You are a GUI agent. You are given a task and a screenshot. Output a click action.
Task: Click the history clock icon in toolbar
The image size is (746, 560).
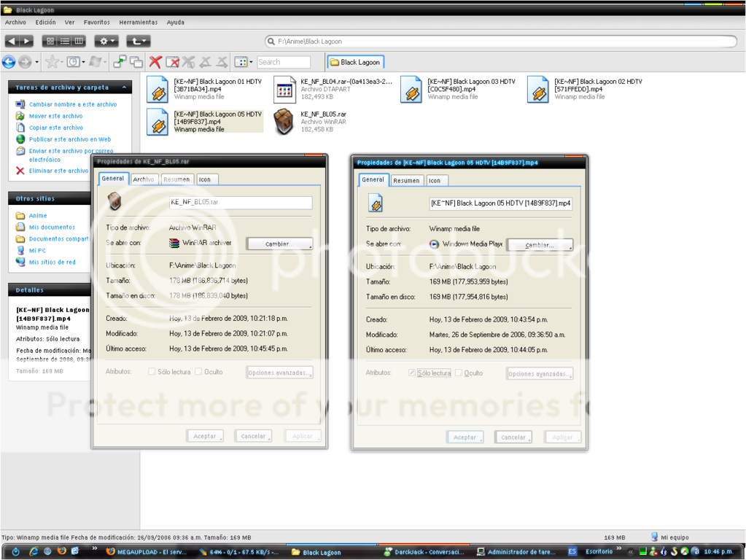pyautogui.click(x=74, y=63)
